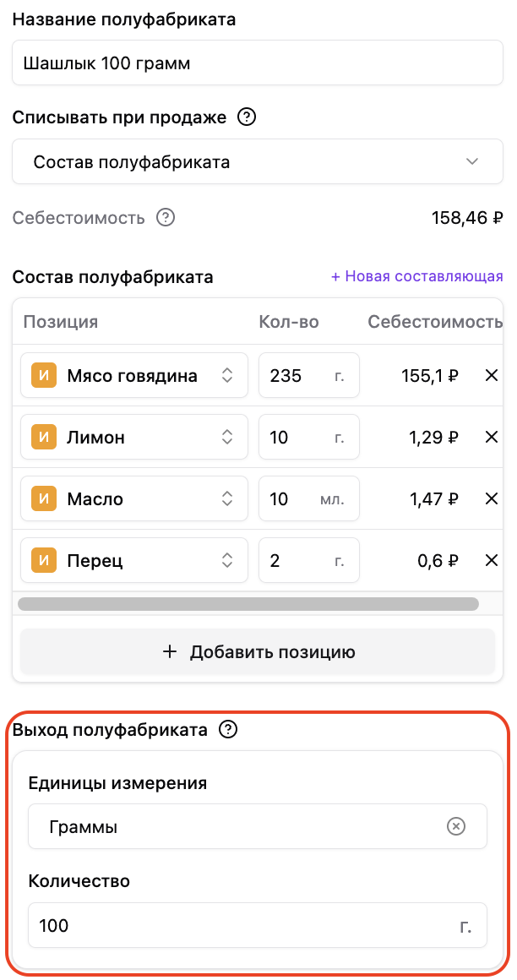The width and height of the screenshot is (517, 980).
Task: Delete the Перец ingredient row
Action: pos(492,560)
